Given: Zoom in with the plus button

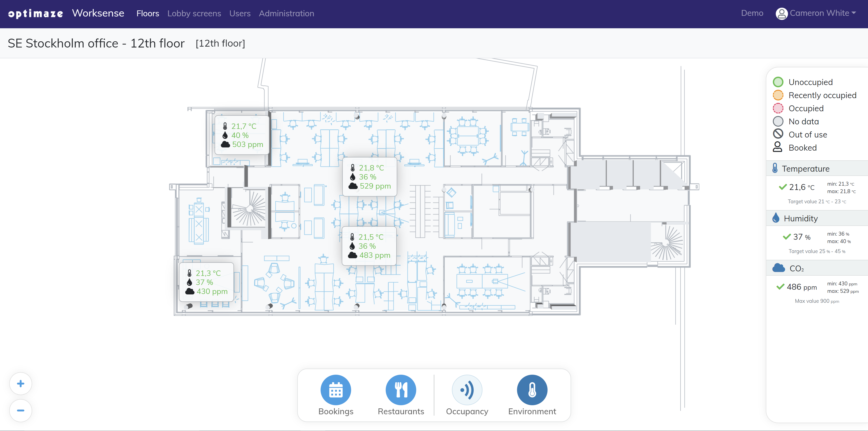Looking at the screenshot, I should pyautogui.click(x=21, y=384).
